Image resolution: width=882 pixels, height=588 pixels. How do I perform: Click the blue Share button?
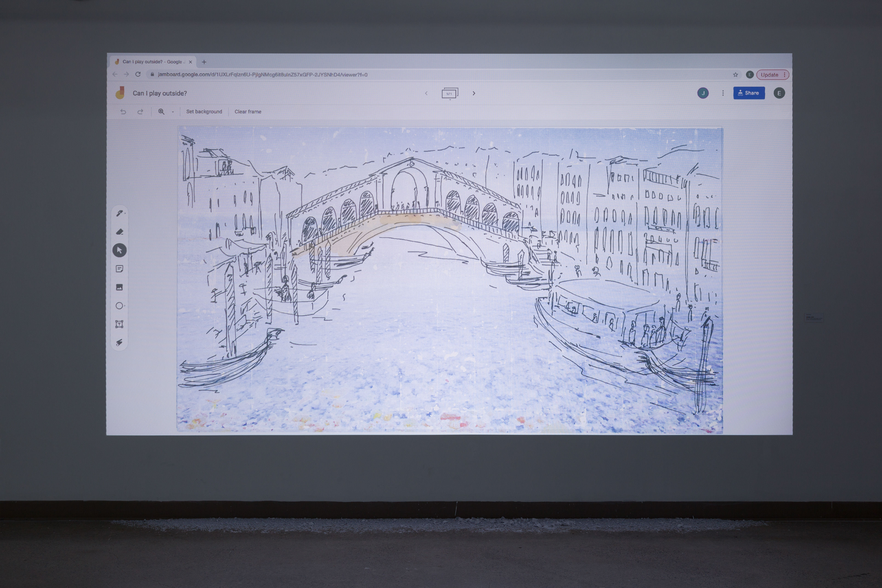749,93
